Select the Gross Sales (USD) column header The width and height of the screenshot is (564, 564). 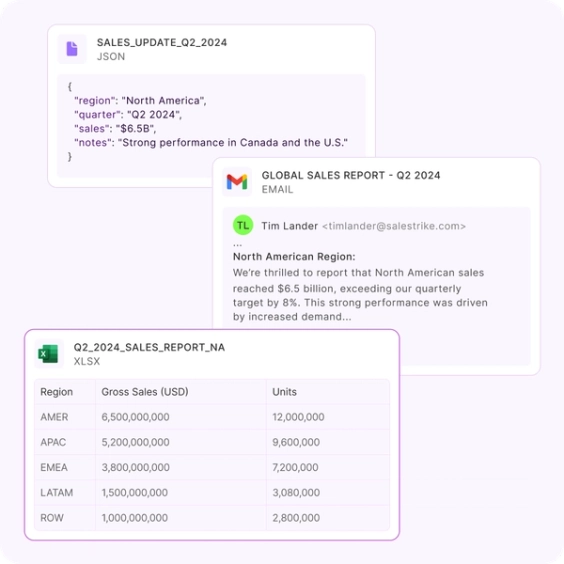click(145, 392)
